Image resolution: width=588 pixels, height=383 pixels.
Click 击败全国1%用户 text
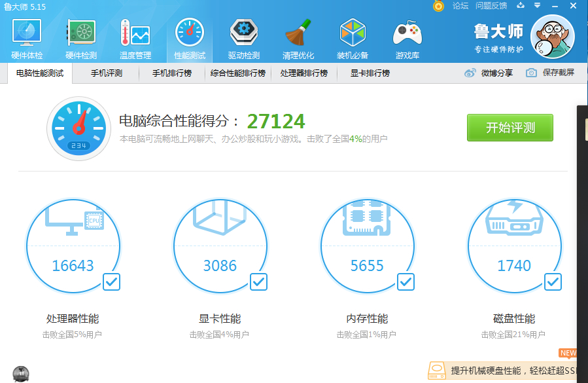click(366, 335)
